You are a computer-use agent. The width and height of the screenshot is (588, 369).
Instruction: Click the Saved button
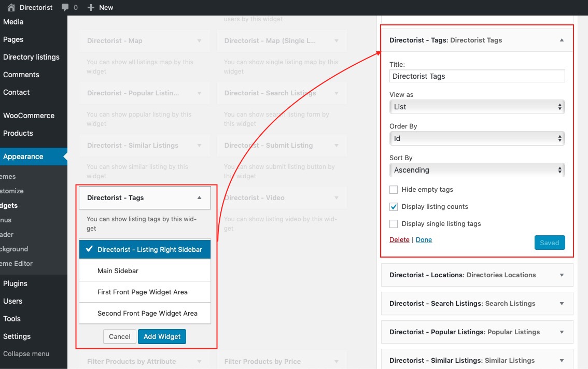[550, 243]
